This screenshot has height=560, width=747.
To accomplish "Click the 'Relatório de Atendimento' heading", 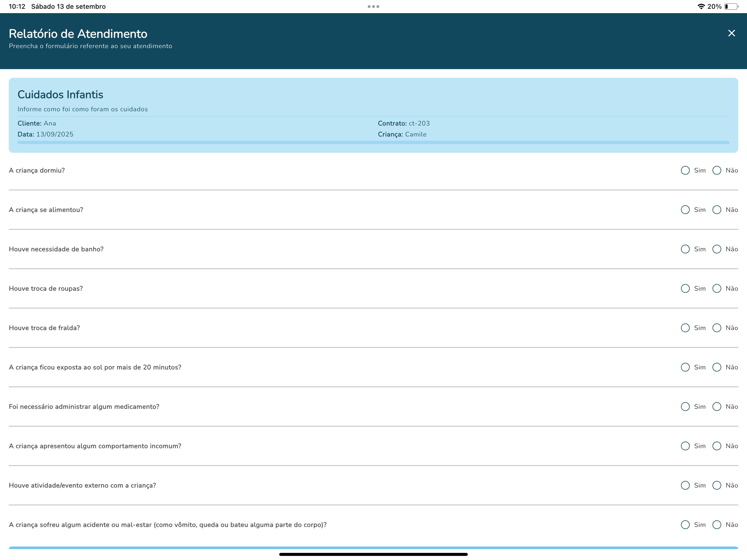I will tap(78, 34).
